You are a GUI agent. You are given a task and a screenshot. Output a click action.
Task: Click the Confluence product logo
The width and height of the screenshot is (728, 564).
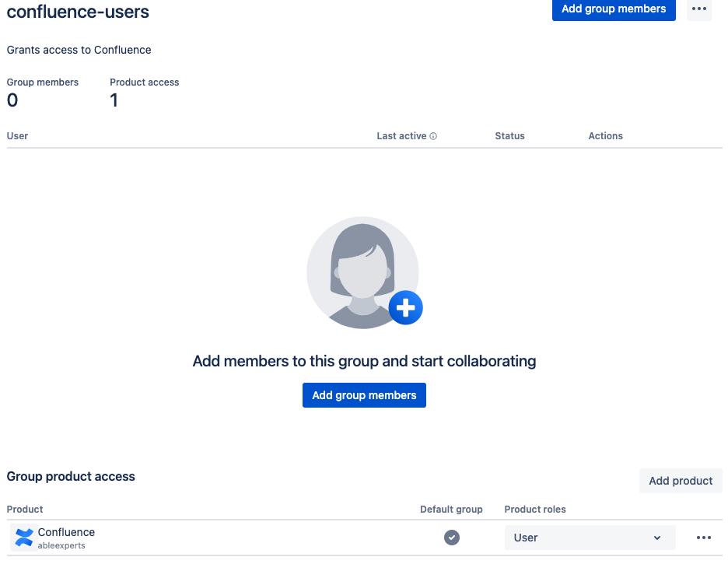tap(23, 537)
